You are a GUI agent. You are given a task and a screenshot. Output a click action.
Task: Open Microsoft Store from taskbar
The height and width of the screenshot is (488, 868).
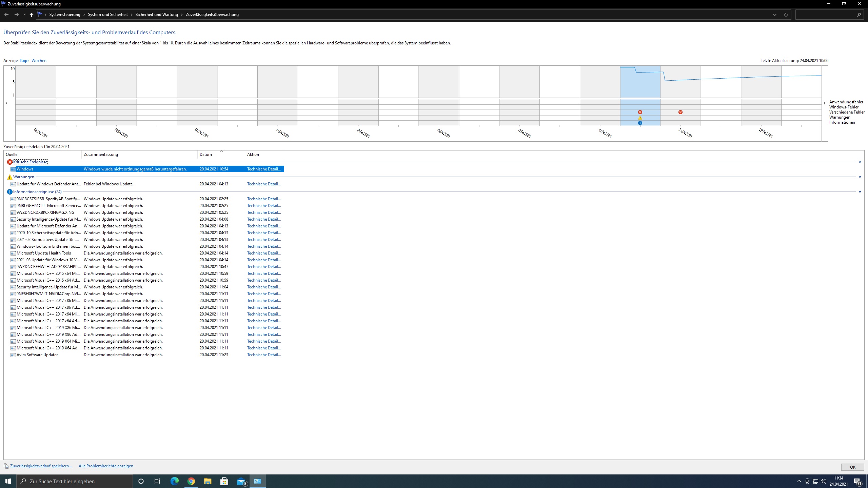coord(224,481)
